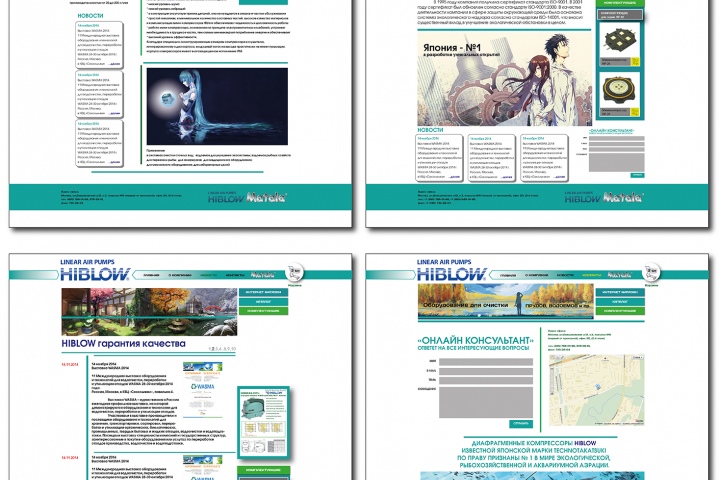Image resolution: width=720 pixels, height=480 pixels.
Task: Focus the e-mail field in the contacts page form
Action: click(486, 371)
